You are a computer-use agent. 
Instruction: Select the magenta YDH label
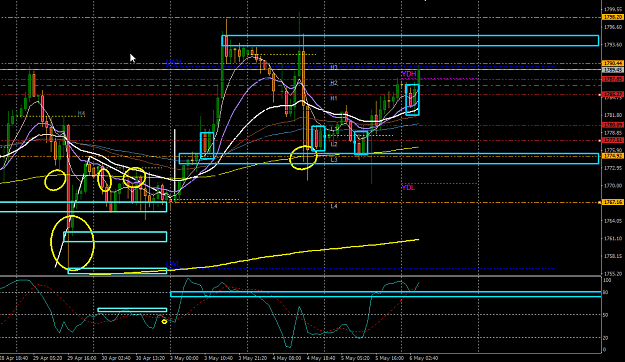409,74
